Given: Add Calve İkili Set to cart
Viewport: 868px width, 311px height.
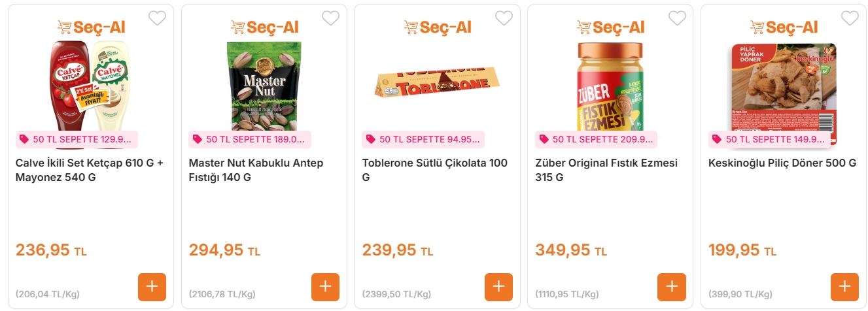Looking at the screenshot, I should [152, 287].
